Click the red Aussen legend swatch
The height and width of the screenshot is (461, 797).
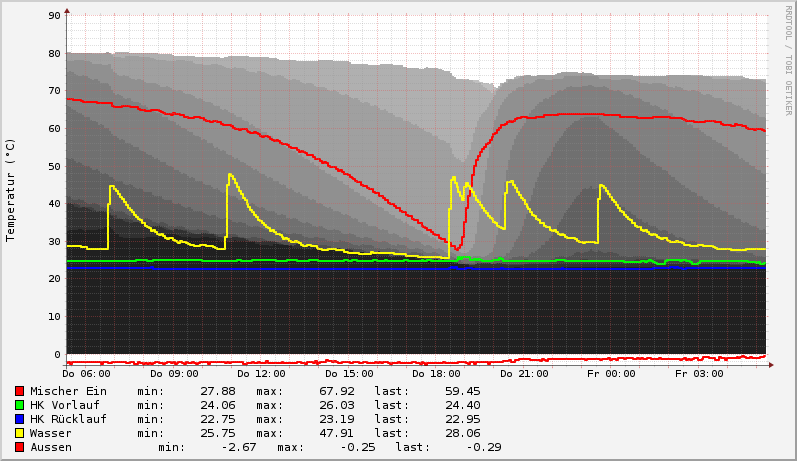pyautogui.click(x=19, y=447)
